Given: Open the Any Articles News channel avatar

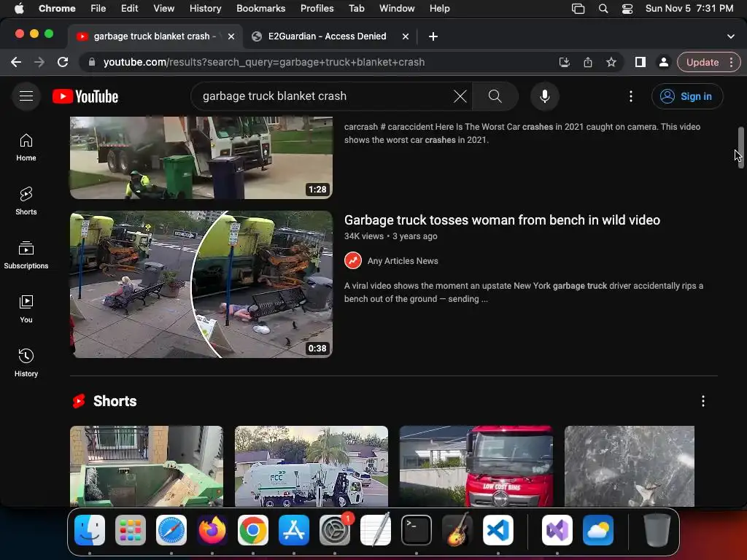Looking at the screenshot, I should [353, 260].
